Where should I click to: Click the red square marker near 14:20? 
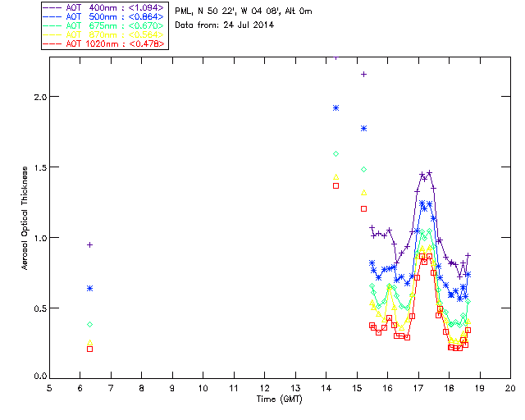(336, 186)
